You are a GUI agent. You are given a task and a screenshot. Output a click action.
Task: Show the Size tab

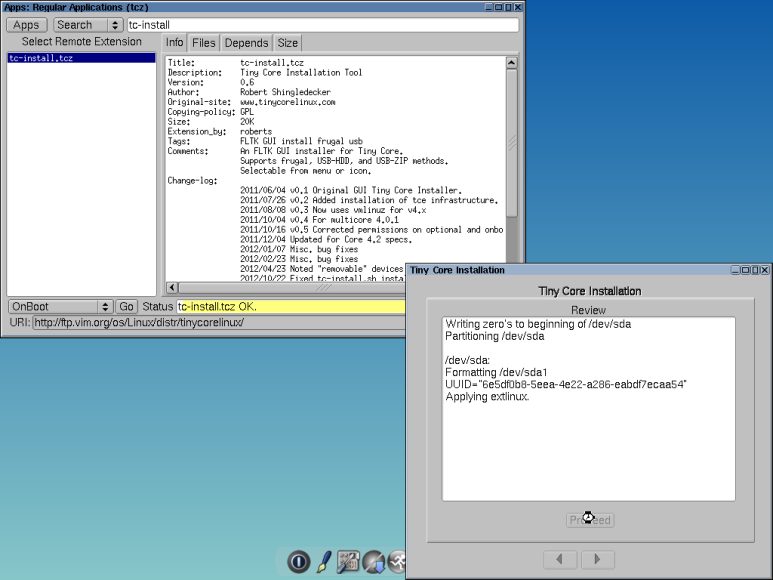click(287, 43)
